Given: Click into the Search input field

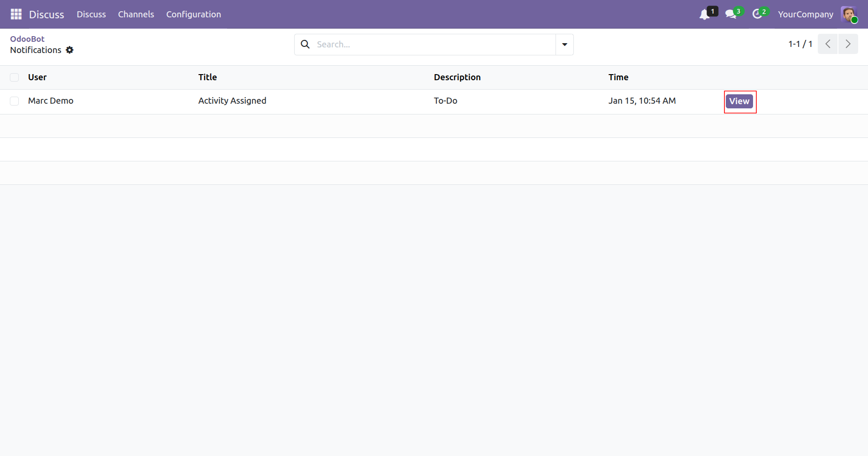Looking at the screenshot, I should coord(434,45).
